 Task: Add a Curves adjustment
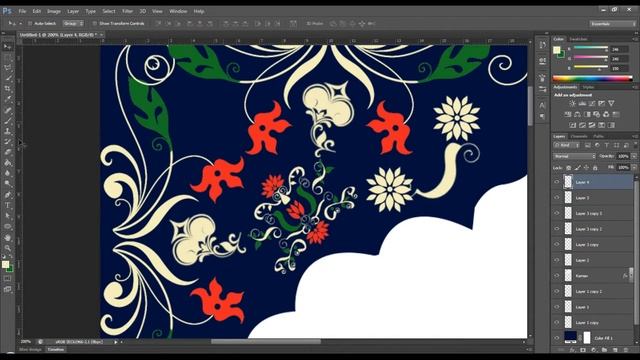point(592,104)
